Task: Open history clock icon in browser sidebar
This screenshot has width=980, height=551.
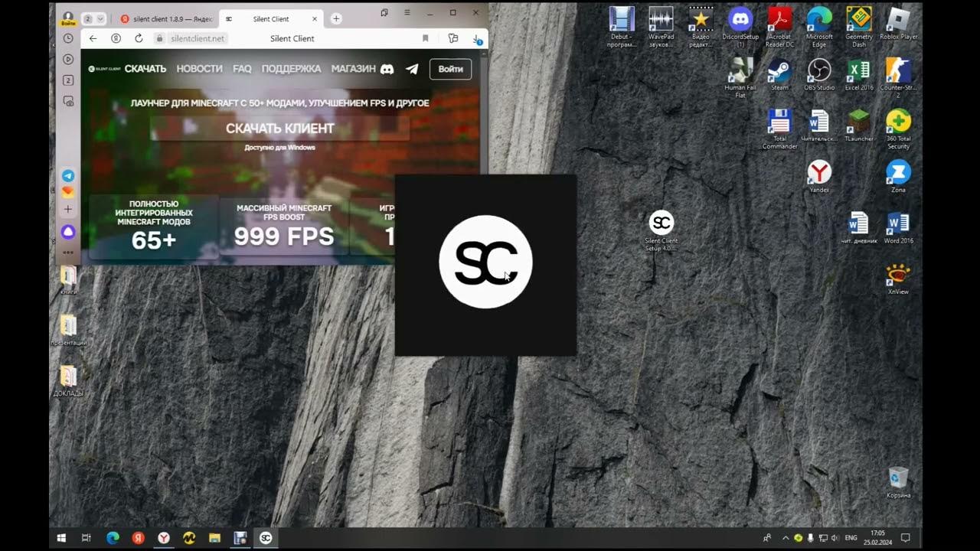Action: (x=68, y=38)
